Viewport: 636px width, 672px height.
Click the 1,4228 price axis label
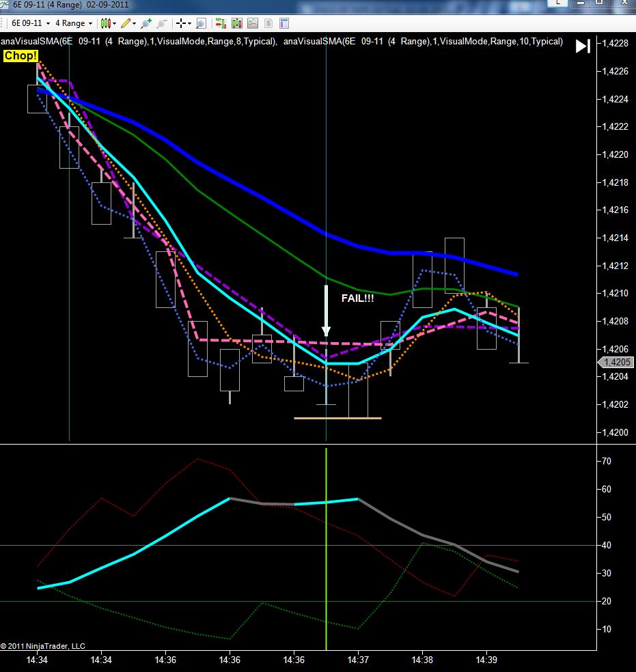(x=615, y=43)
